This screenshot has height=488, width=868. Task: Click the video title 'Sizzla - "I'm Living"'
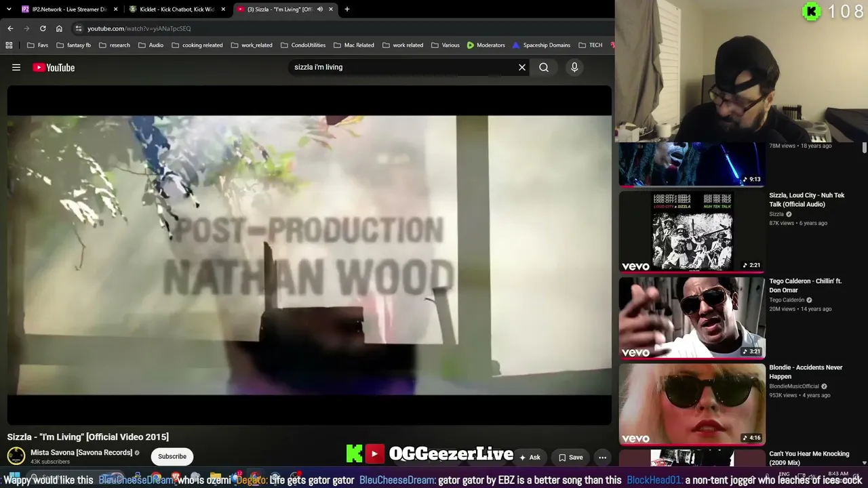[88, 437]
